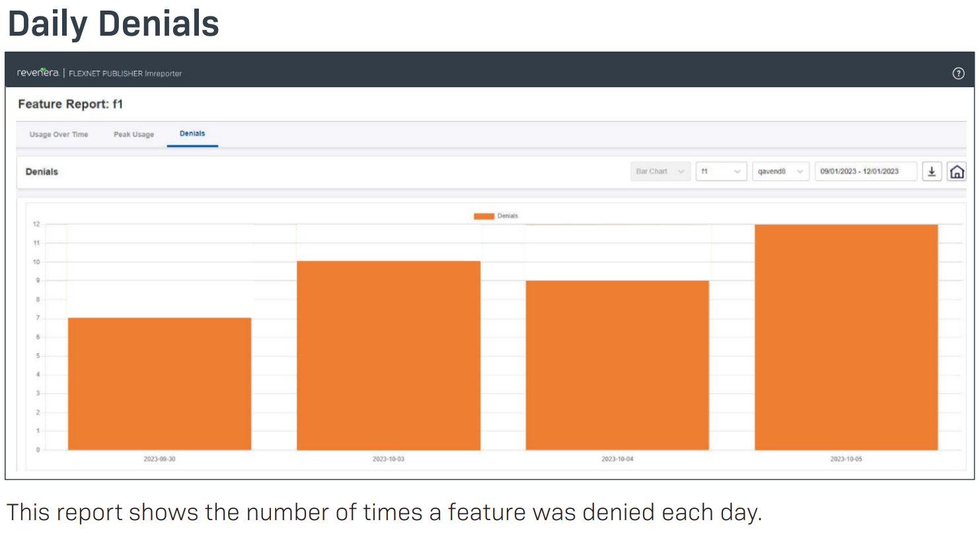
Task: Expand the f1 feature dropdown
Action: [721, 172]
